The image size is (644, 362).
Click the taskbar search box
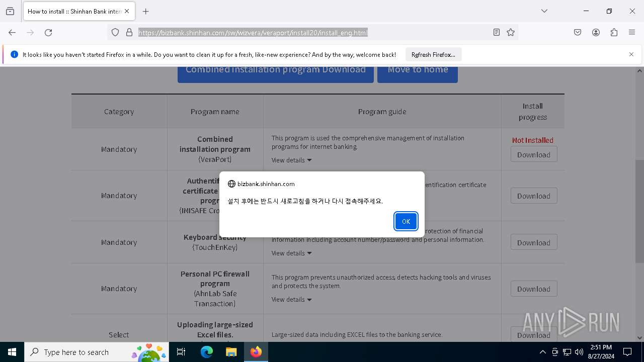pos(97,352)
